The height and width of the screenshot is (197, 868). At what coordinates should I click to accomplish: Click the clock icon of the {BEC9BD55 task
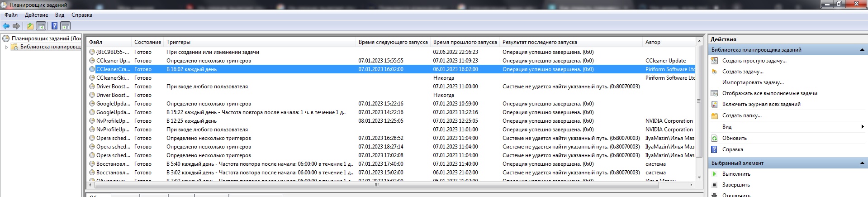point(92,52)
